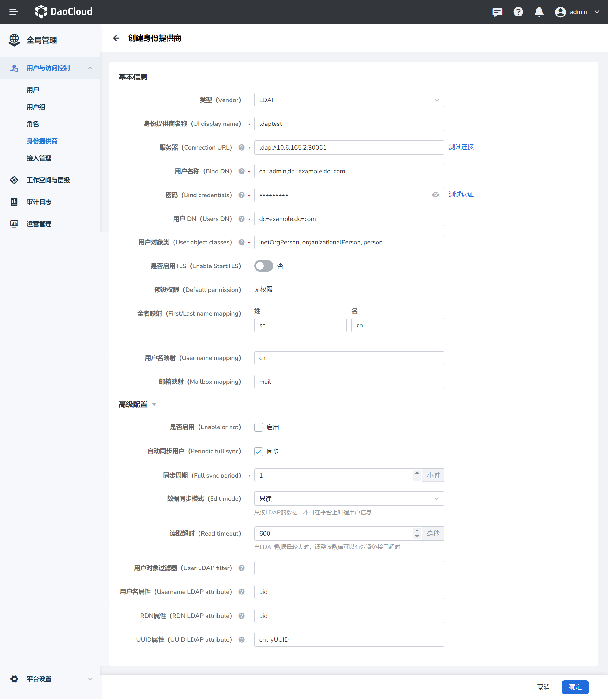This screenshot has height=700, width=608.
Task: Enable the StartTLS toggle
Action: click(x=263, y=266)
